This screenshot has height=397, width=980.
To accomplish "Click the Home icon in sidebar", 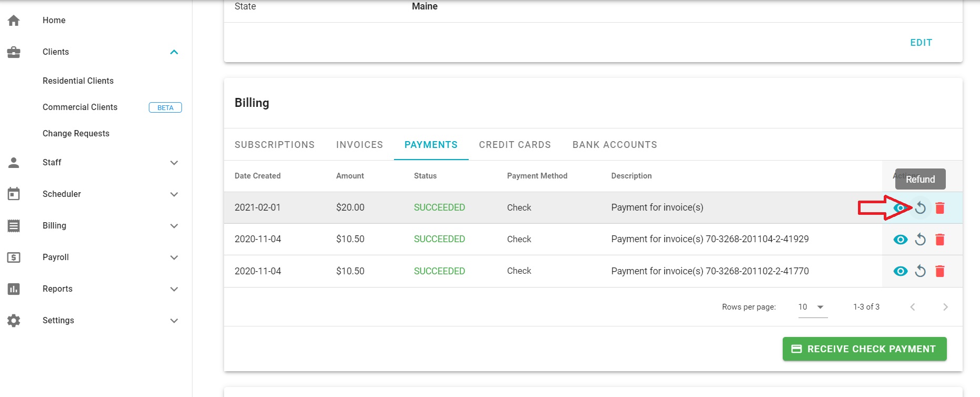I will coord(14,21).
